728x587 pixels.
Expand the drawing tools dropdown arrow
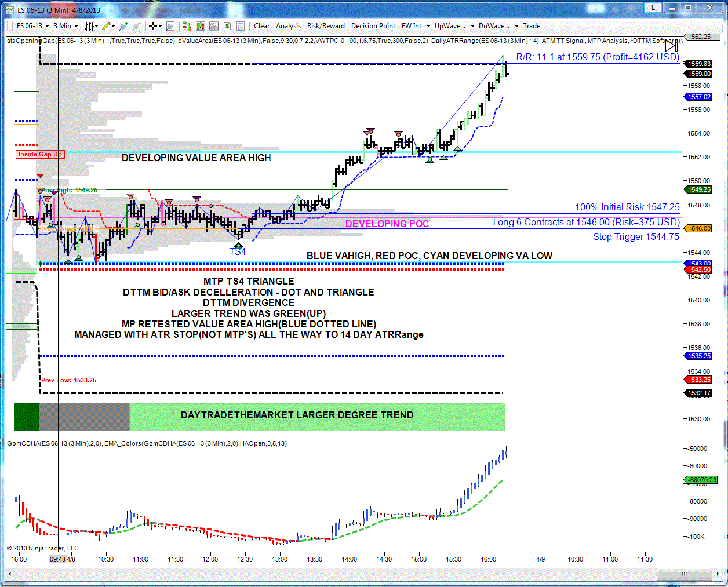(x=113, y=26)
